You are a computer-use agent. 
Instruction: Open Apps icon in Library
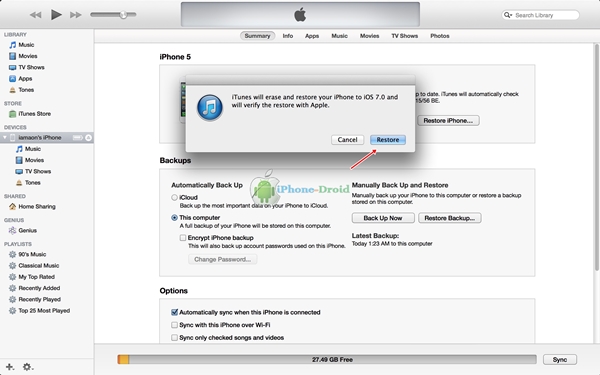(13, 78)
